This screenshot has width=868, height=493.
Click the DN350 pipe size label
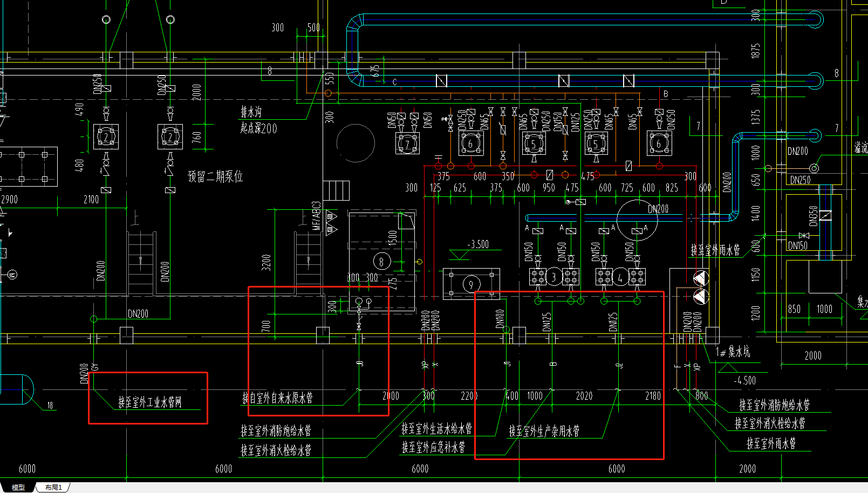[813, 216]
